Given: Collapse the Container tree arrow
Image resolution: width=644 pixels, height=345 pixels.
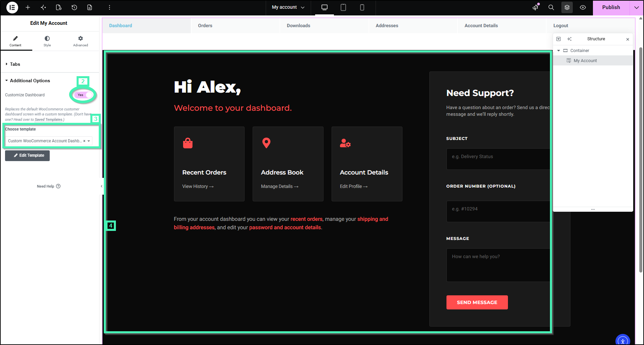Looking at the screenshot, I should (559, 51).
